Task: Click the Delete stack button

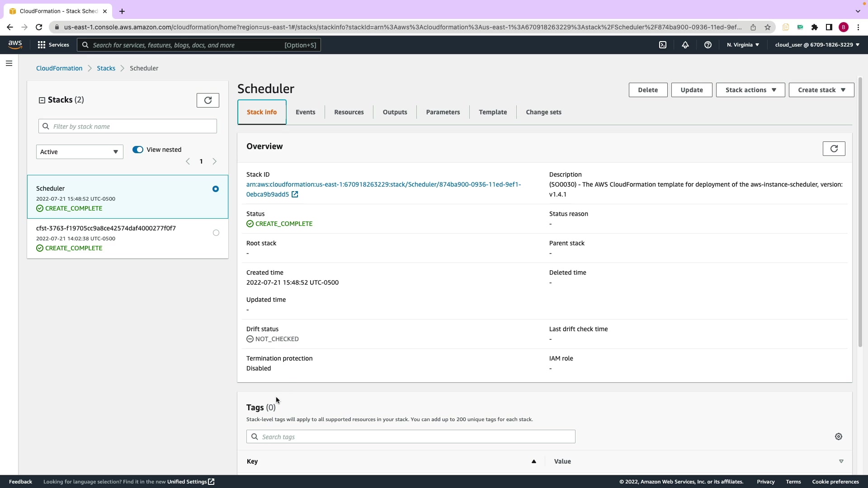Action: click(647, 90)
